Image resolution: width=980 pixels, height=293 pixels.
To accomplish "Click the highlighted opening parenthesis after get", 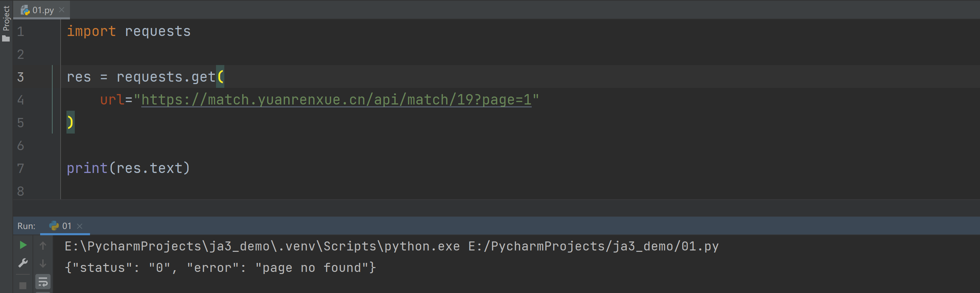I will tap(220, 77).
